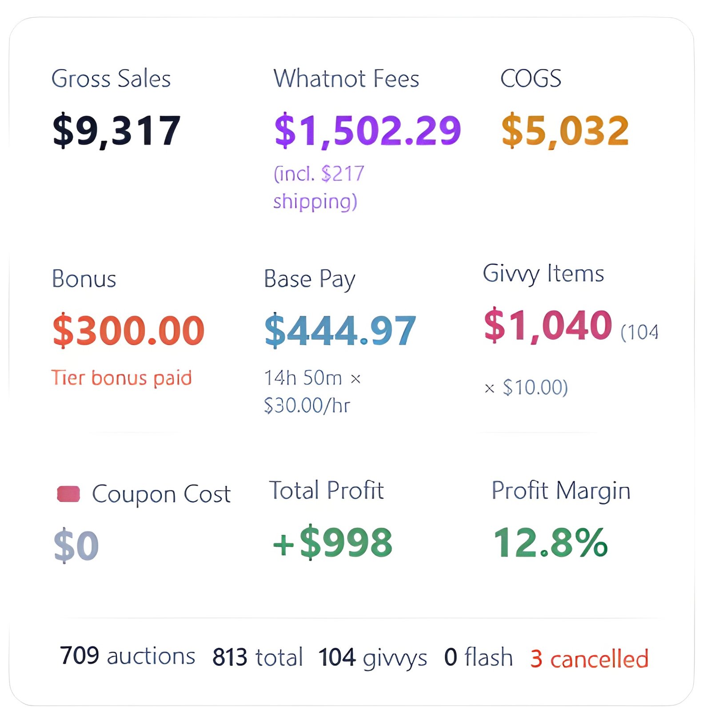Click the $0 Coupon Cost value
This screenshot has width=711, height=728.
point(76,545)
